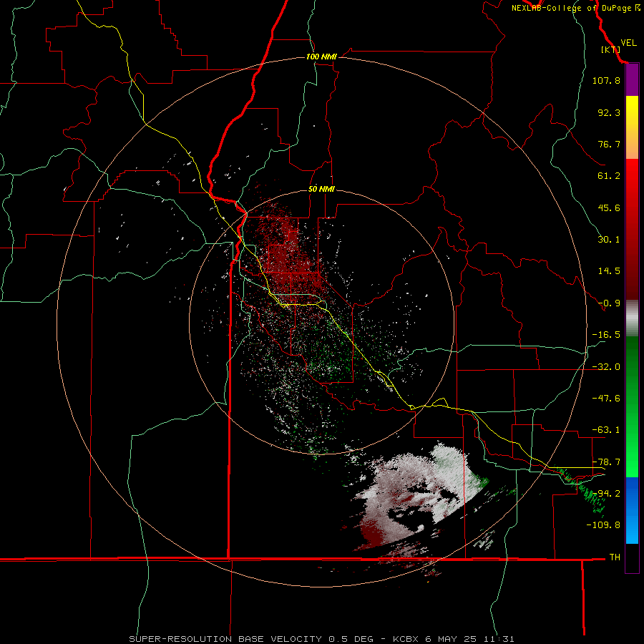
Task: Click the -32.0 legend value
Action: (x=606, y=367)
